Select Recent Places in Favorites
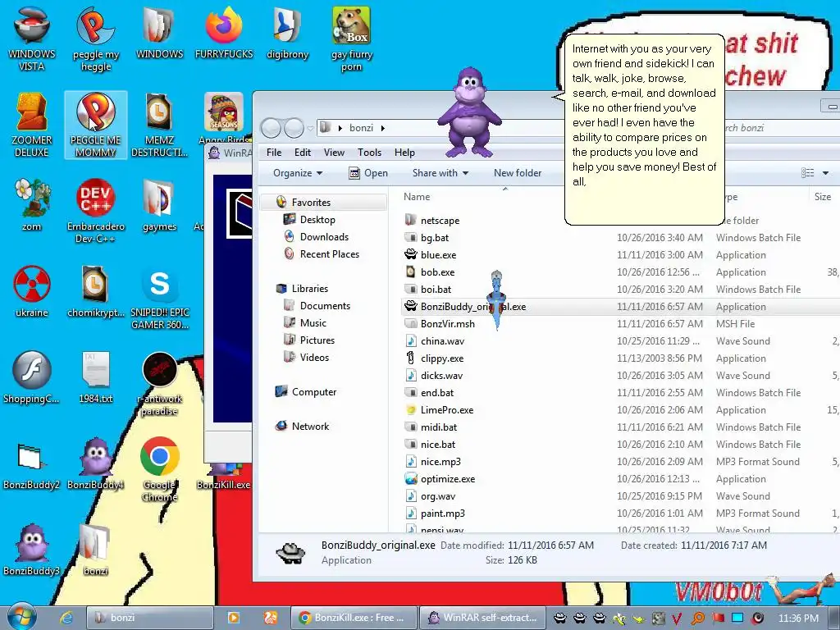The height and width of the screenshot is (630, 840). [329, 254]
